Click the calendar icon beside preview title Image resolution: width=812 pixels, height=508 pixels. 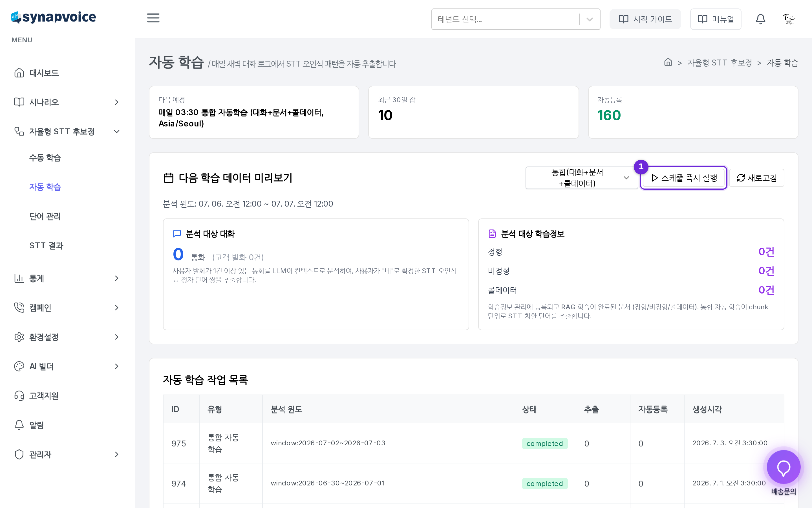pos(168,178)
